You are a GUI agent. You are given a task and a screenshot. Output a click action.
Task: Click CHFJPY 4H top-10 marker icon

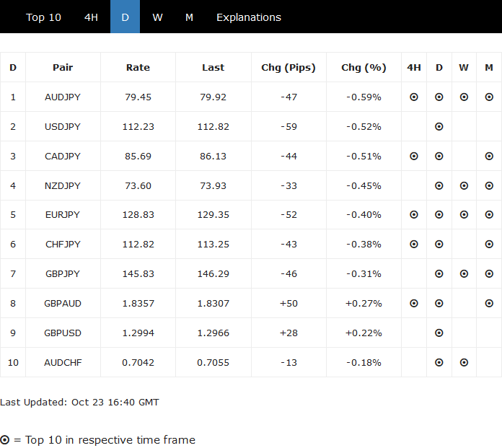[x=414, y=245]
